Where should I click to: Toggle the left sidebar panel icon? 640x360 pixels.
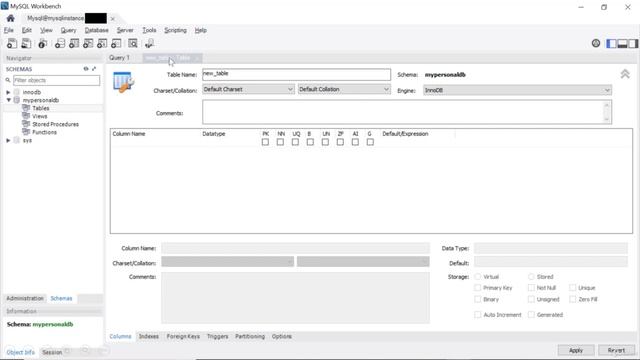point(611,44)
